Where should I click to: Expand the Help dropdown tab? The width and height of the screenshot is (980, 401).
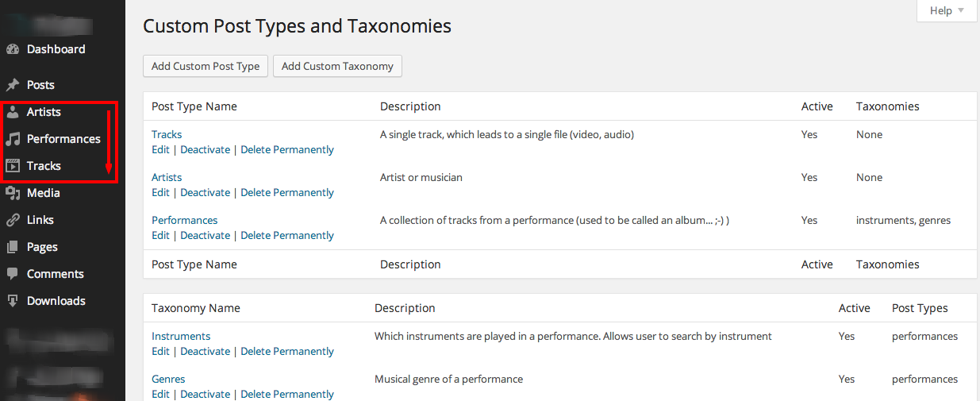[x=947, y=10]
